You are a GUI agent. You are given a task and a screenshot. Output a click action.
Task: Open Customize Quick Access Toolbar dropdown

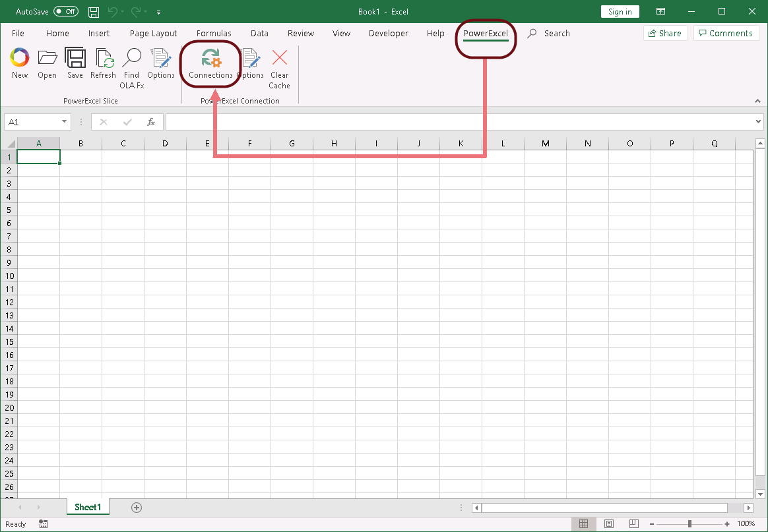(x=159, y=12)
